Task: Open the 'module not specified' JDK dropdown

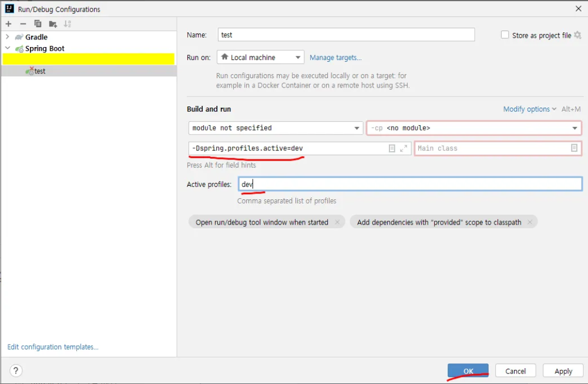Action: 275,128
